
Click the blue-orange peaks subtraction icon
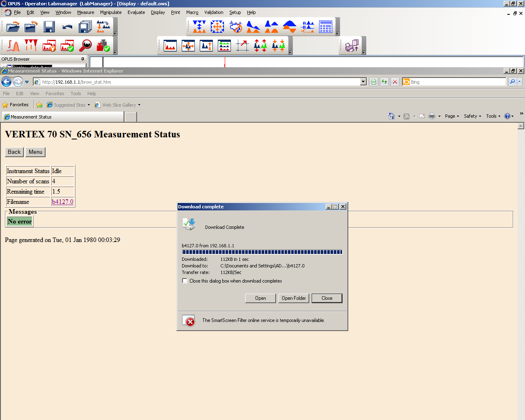point(272,27)
